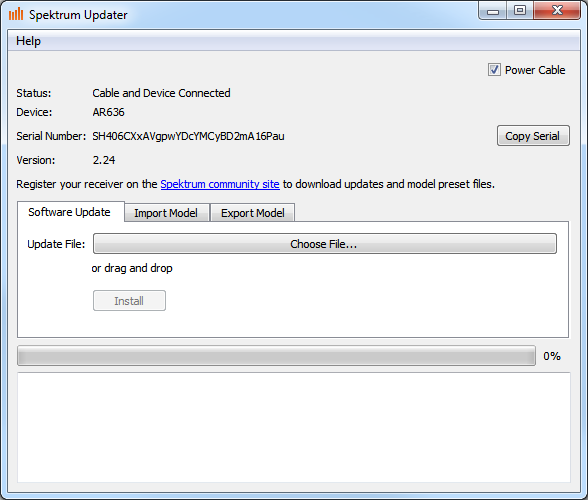Click inside the empty log output area

click(x=294, y=427)
